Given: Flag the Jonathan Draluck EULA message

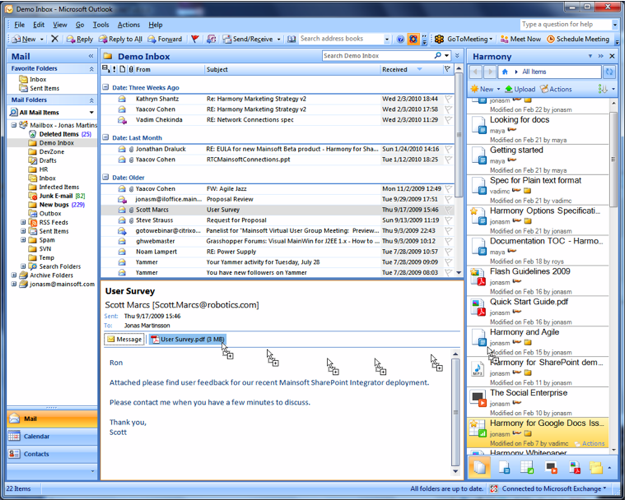Looking at the screenshot, I should 448,149.
